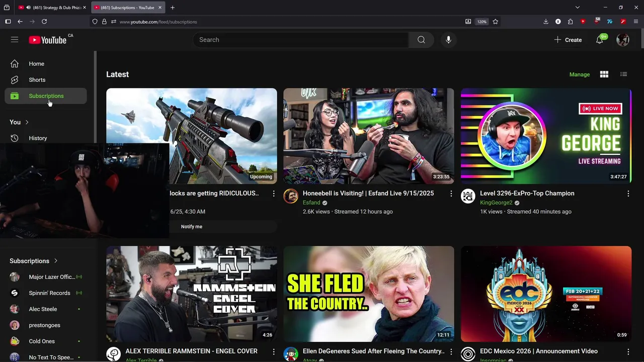The width and height of the screenshot is (644, 362).
Task: Open options for Ellen DeGeneres Sued video
Action: (451, 351)
